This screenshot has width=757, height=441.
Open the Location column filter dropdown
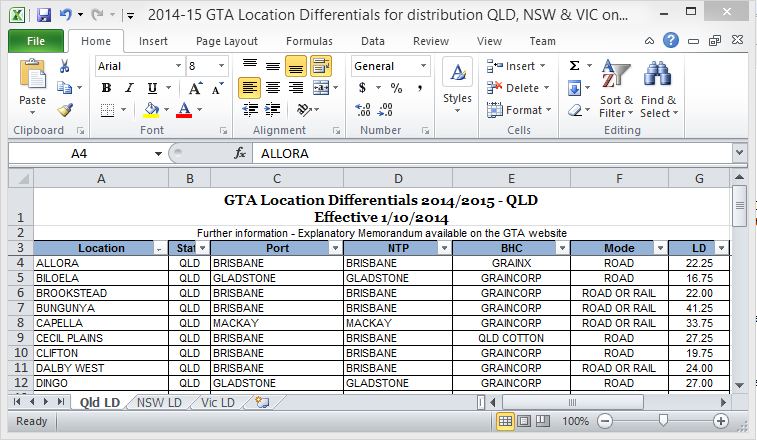(x=159, y=248)
